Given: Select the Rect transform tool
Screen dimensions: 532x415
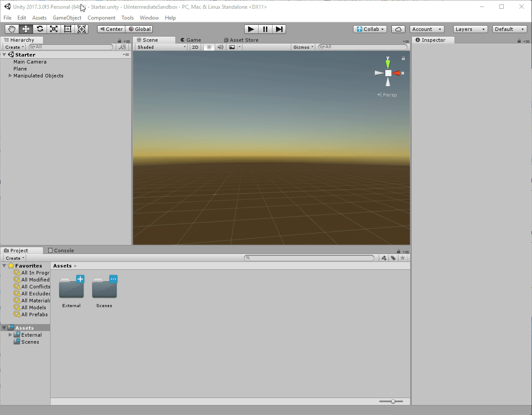Looking at the screenshot, I should pos(67,29).
